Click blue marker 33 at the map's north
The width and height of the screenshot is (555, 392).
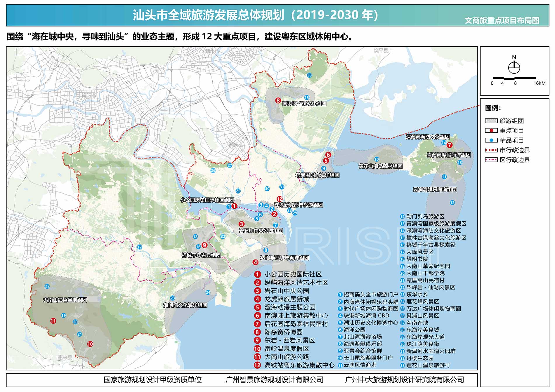[309, 75]
